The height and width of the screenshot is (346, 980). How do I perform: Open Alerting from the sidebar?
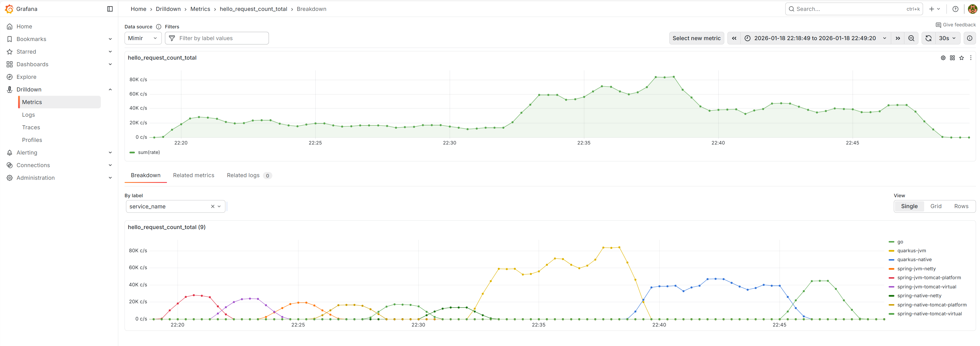click(x=27, y=152)
